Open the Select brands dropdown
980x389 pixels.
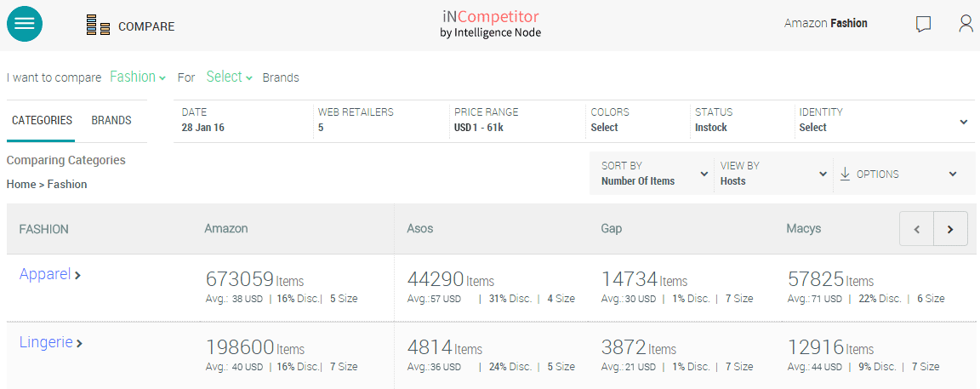[230, 77]
